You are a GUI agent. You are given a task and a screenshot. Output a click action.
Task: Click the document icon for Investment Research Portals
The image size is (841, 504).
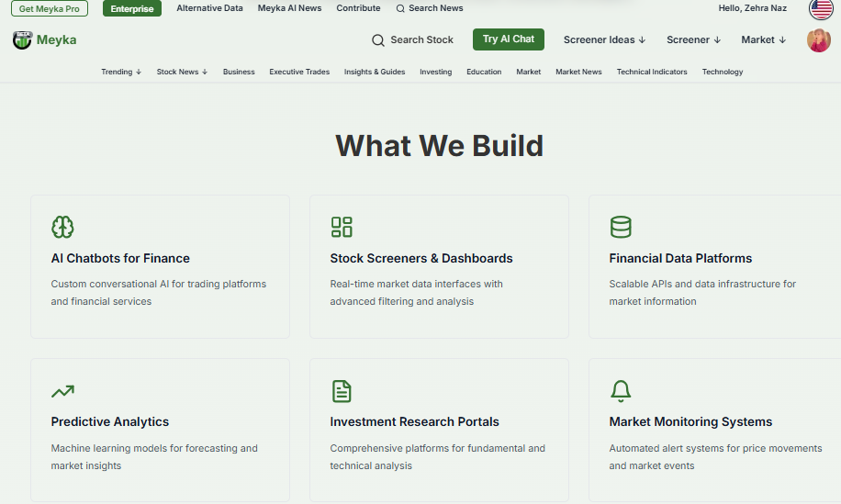342,391
